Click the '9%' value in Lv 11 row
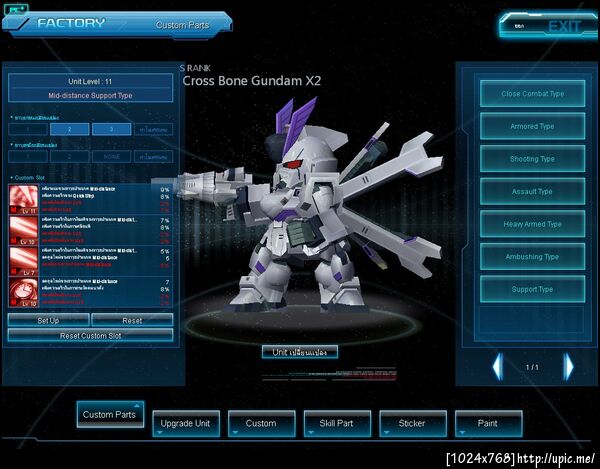 (165, 189)
